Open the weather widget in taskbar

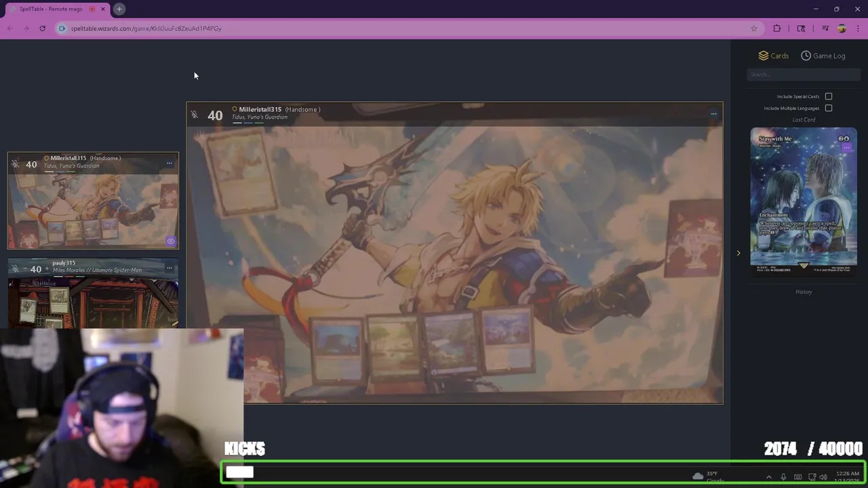point(707,476)
